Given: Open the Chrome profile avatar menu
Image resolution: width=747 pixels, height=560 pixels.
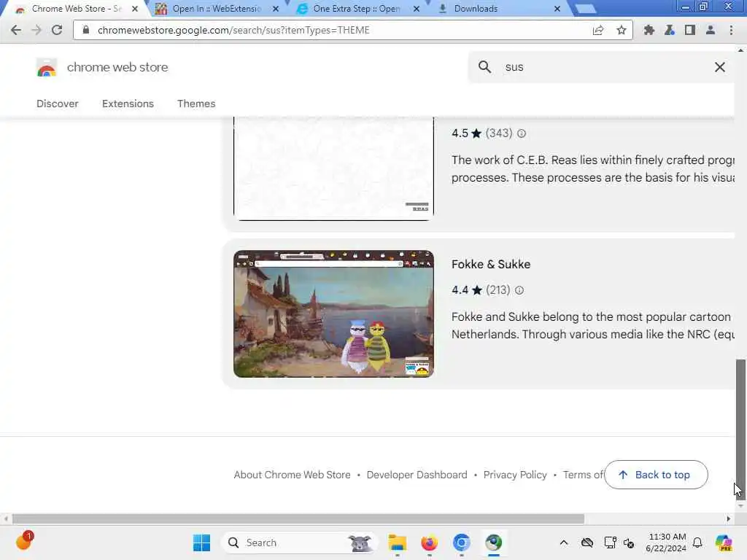Looking at the screenshot, I should (x=710, y=30).
